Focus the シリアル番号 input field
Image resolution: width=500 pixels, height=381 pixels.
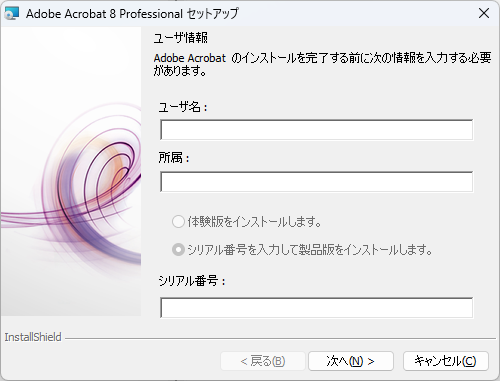(316, 308)
